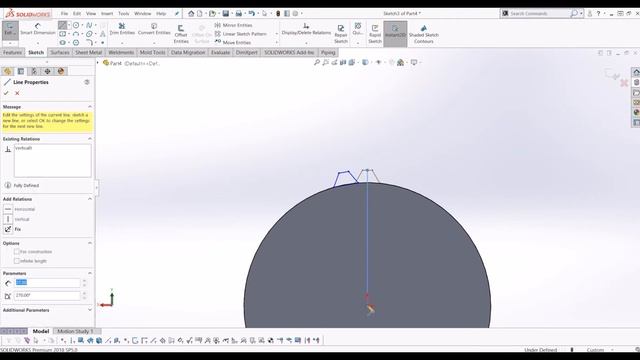Open the SOLIDWORKS Add-Ins tab
Image resolution: width=640 pixels, height=360 pixels.
pyautogui.click(x=289, y=52)
